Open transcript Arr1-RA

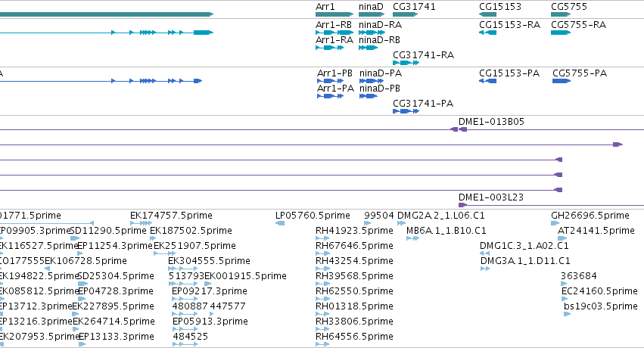334,40
